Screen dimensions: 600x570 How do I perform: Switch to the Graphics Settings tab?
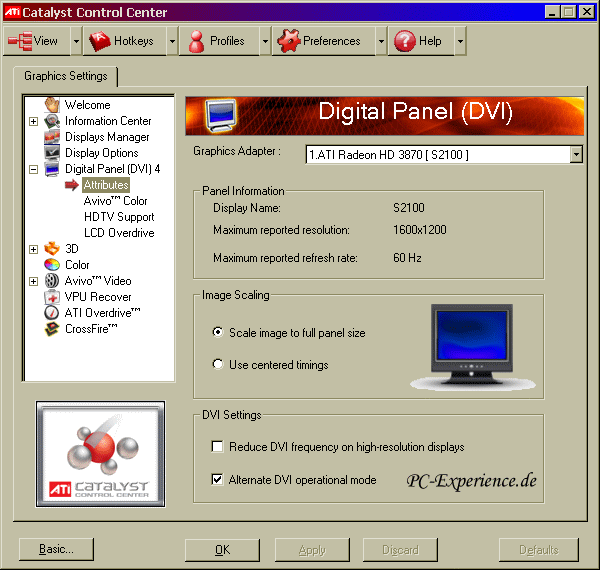[x=65, y=76]
